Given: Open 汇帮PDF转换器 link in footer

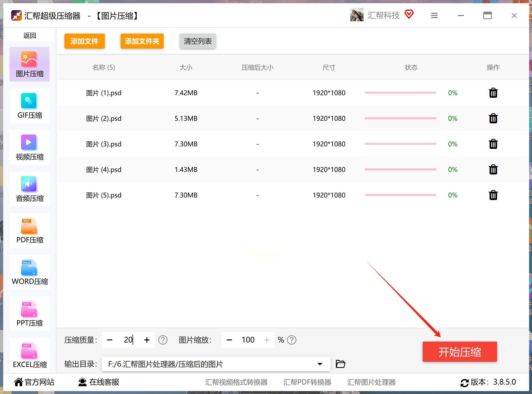Looking at the screenshot, I should [x=307, y=382].
